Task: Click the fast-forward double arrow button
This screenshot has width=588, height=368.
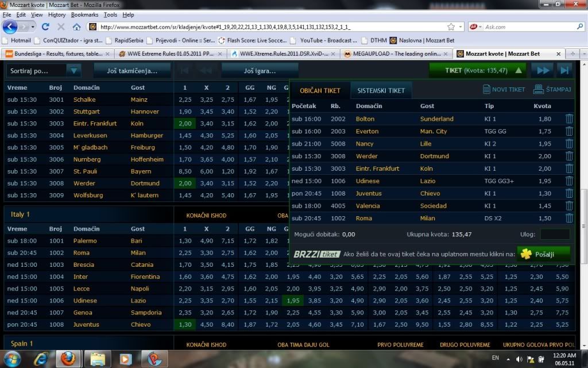Action: [541, 71]
